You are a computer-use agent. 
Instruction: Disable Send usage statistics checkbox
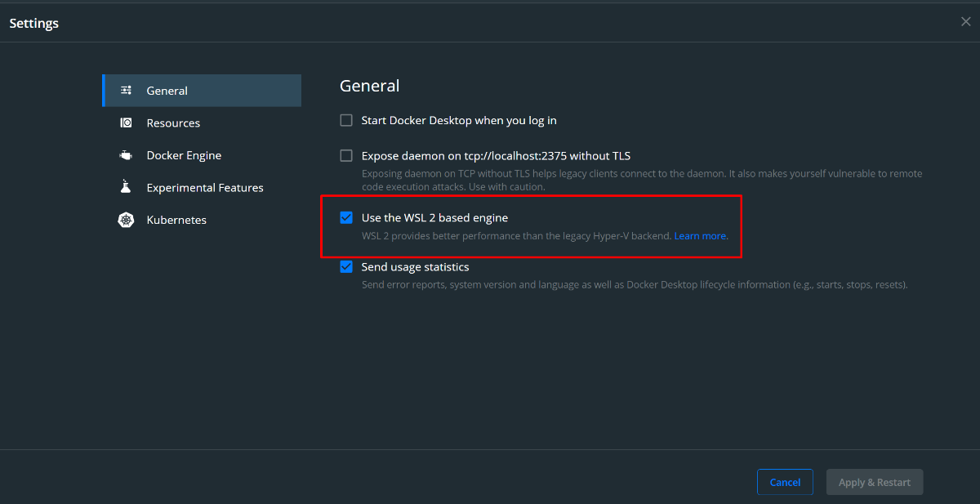tap(346, 266)
